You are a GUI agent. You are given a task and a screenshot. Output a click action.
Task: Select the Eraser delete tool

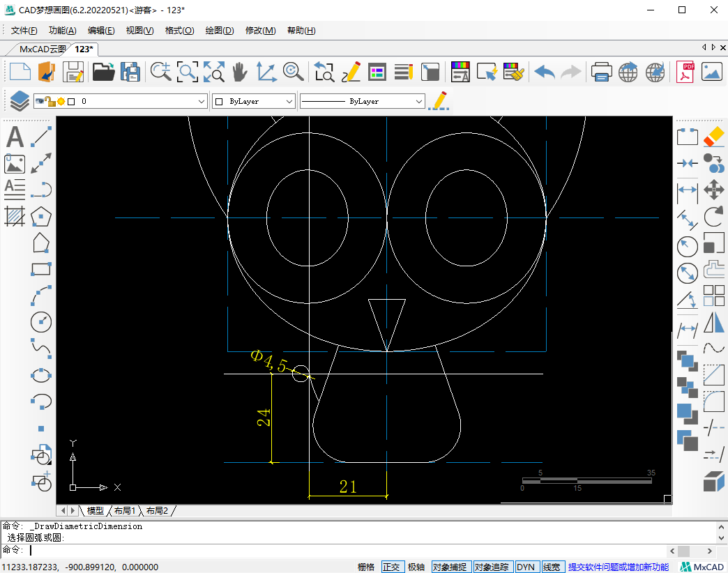point(713,137)
